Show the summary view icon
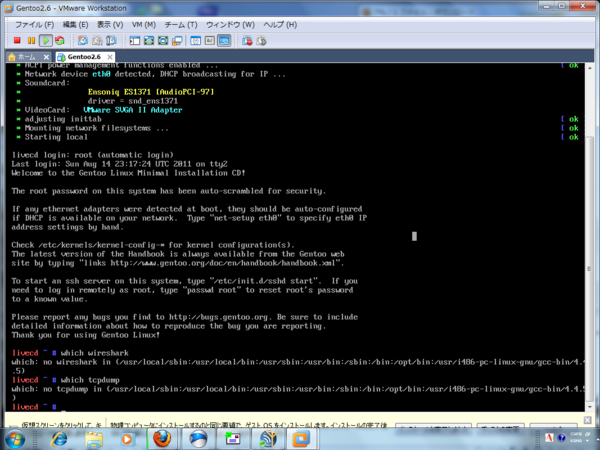This screenshot has width=600, height=450. [196, 41]
